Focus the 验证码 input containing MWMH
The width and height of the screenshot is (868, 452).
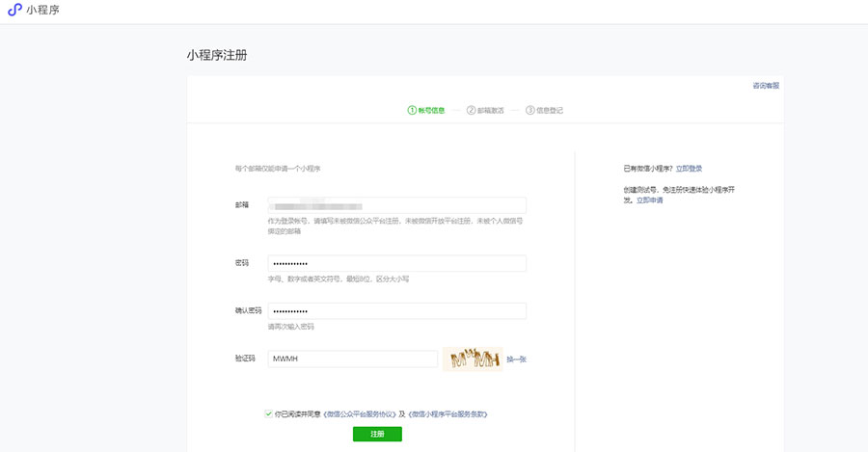353,359
